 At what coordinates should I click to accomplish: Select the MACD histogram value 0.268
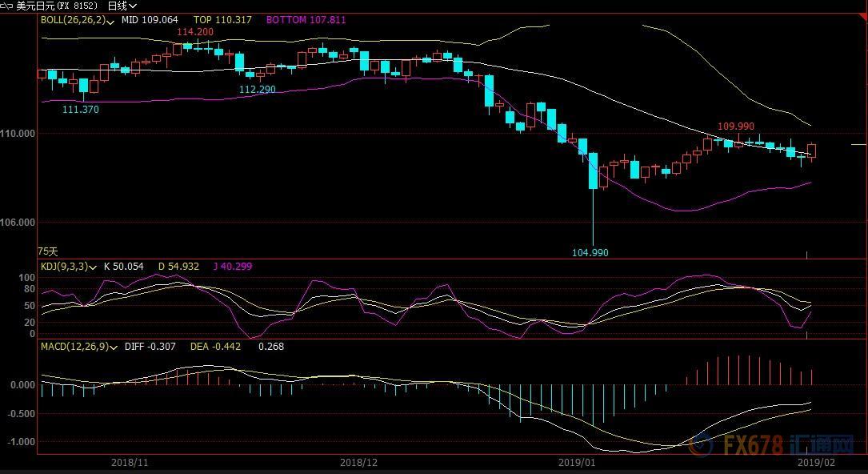click(x=271, y=347)
